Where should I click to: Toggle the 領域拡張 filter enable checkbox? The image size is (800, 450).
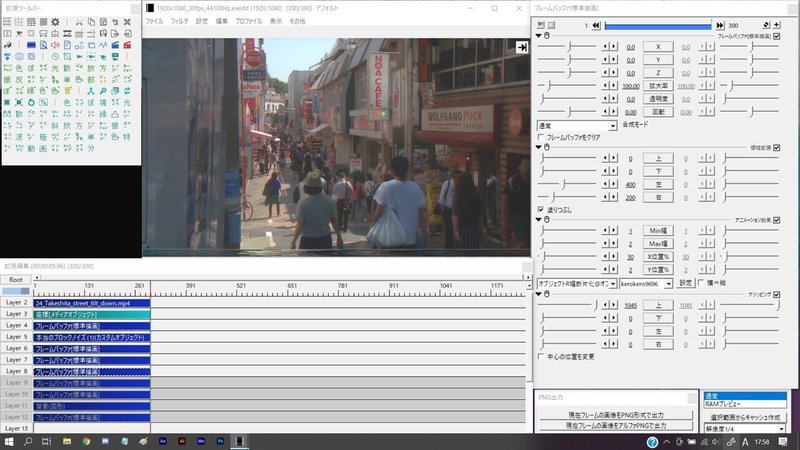tap(777, 147)
